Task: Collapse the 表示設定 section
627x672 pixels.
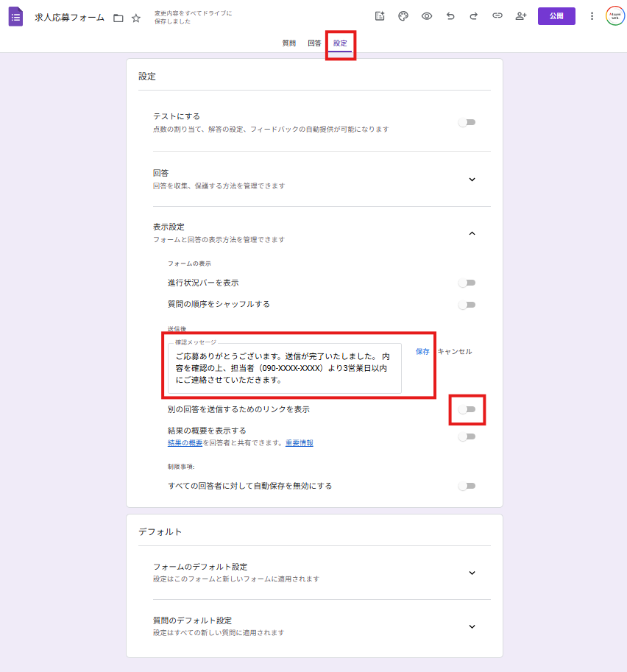Action: pos(472,233)
